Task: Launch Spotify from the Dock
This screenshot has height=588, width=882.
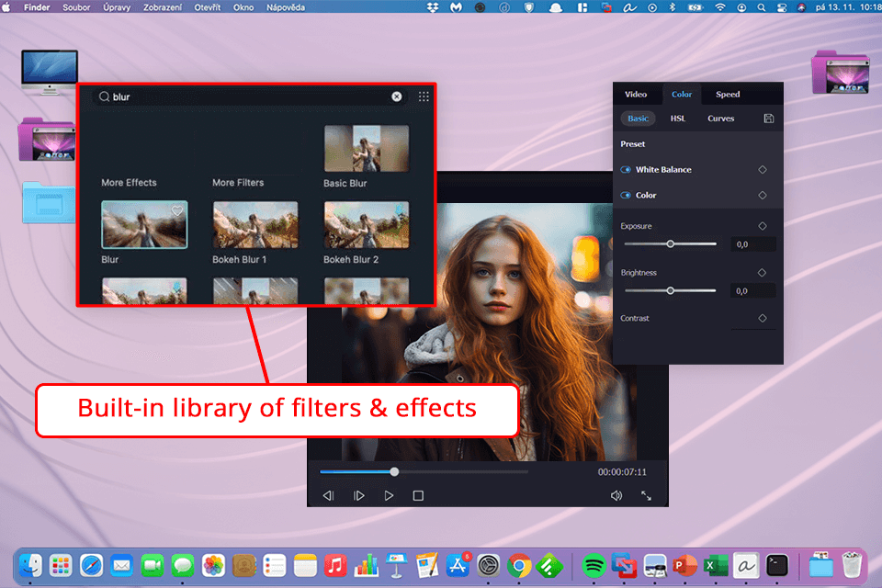Action: click(594, 566)
